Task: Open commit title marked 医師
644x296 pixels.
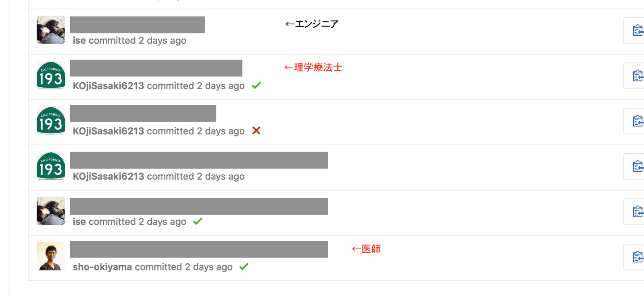Action: pos(199,249)
